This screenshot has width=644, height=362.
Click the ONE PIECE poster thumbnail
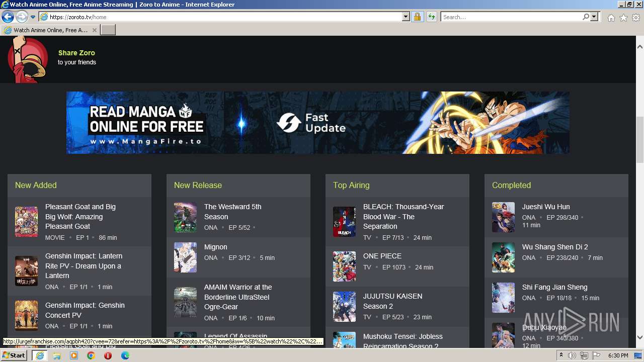[x=344, y=266]
